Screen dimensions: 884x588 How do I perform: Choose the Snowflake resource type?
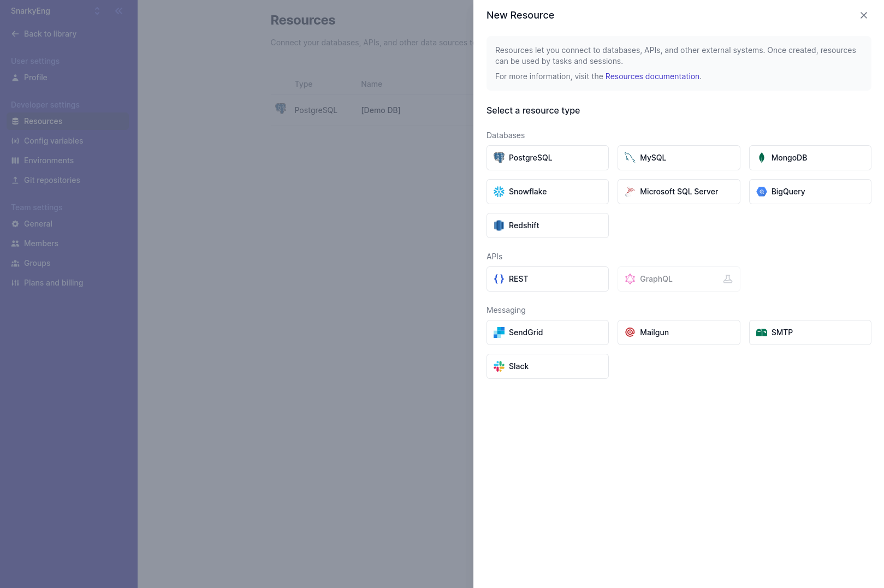tap(548, 192)
